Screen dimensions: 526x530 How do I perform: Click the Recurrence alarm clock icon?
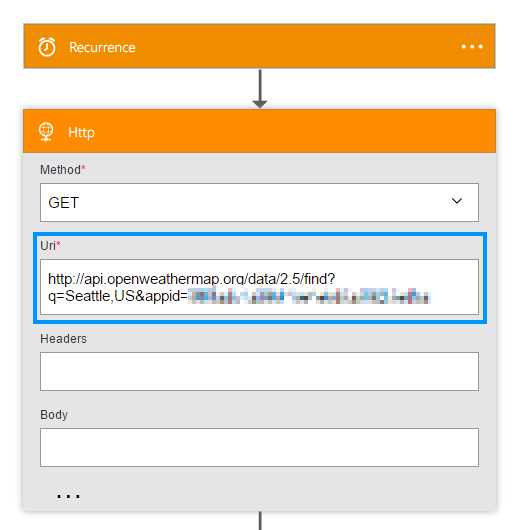47,47
